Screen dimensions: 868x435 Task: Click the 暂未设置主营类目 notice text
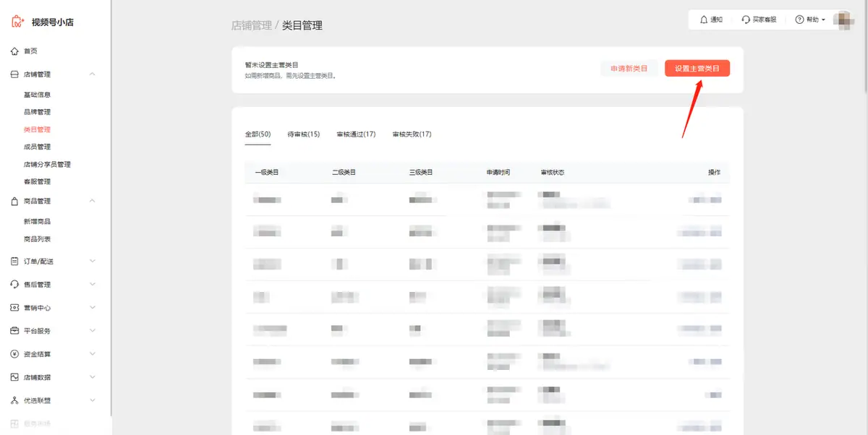(x=272, y=65)
